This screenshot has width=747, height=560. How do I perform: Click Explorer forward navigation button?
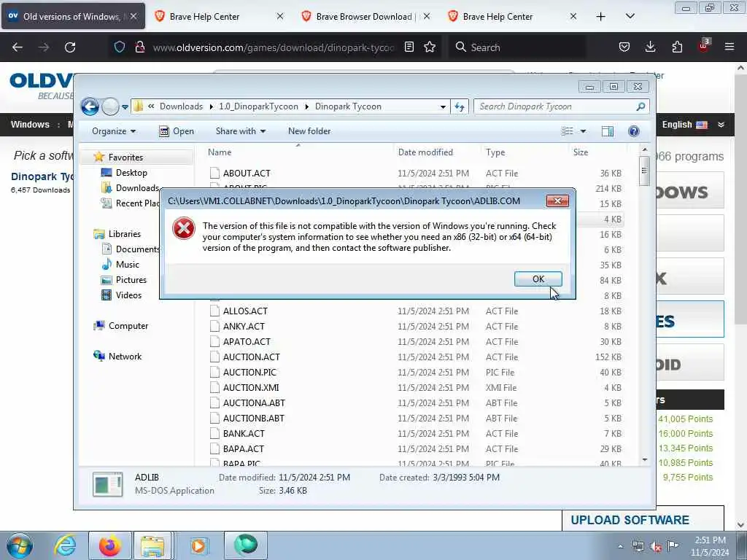point(110,106)
